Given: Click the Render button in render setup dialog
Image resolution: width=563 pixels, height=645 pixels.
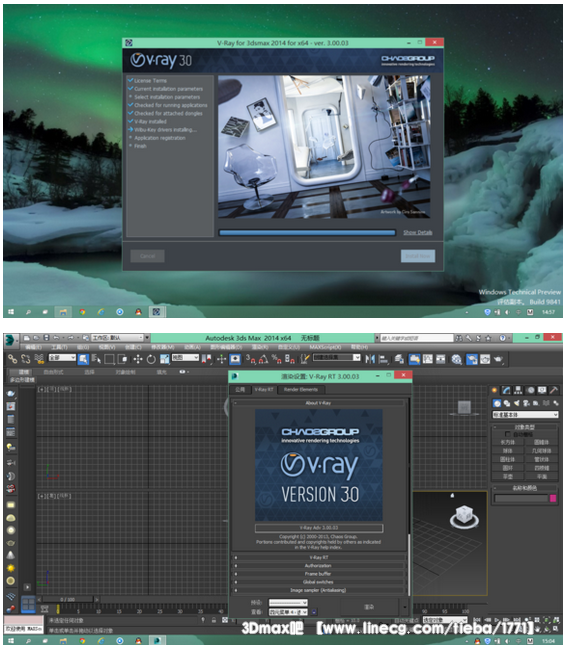Looking at the screenshot, I should click(369, 607).
